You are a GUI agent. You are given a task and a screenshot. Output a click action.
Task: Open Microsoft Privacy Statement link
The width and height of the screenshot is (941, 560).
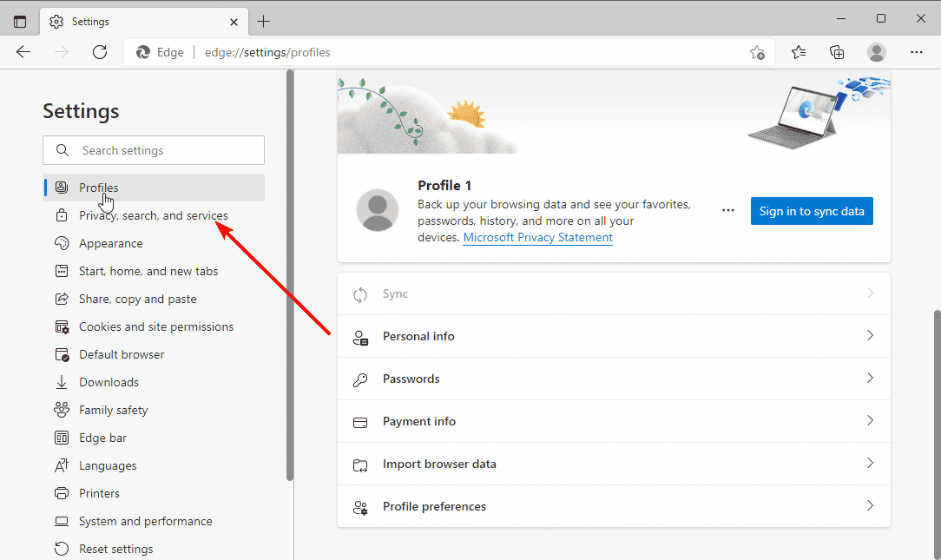[537, 237]
